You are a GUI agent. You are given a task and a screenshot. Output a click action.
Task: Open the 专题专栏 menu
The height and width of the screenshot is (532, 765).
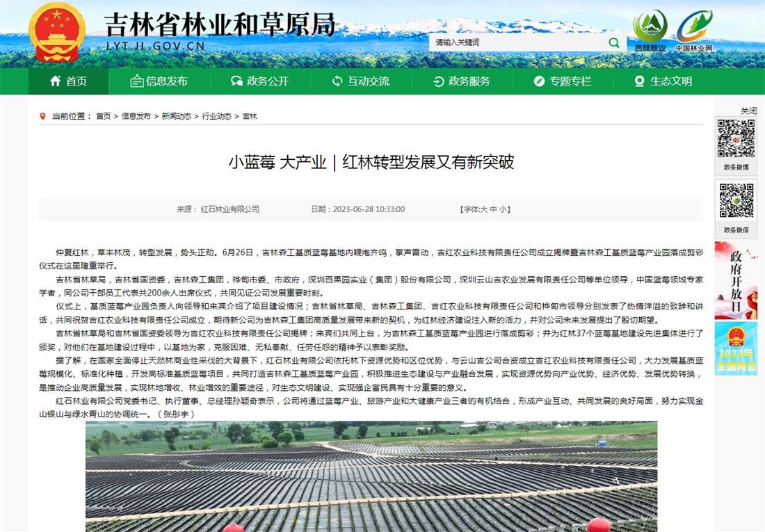pos(562,81)
